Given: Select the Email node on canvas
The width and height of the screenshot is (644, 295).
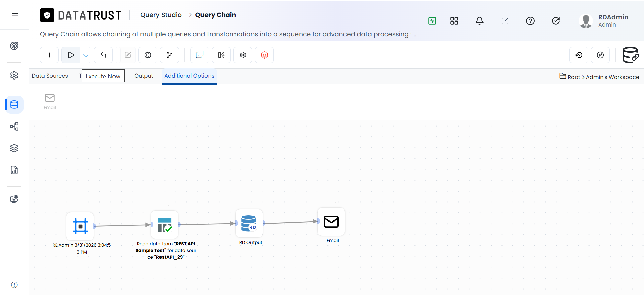Looking at the screenshot, I should [331, 222].
